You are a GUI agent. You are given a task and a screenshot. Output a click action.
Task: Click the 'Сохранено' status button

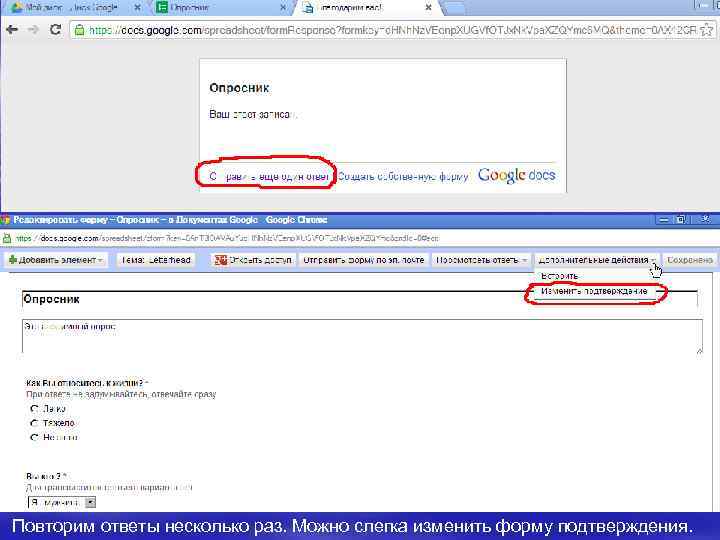coord(690,260)
